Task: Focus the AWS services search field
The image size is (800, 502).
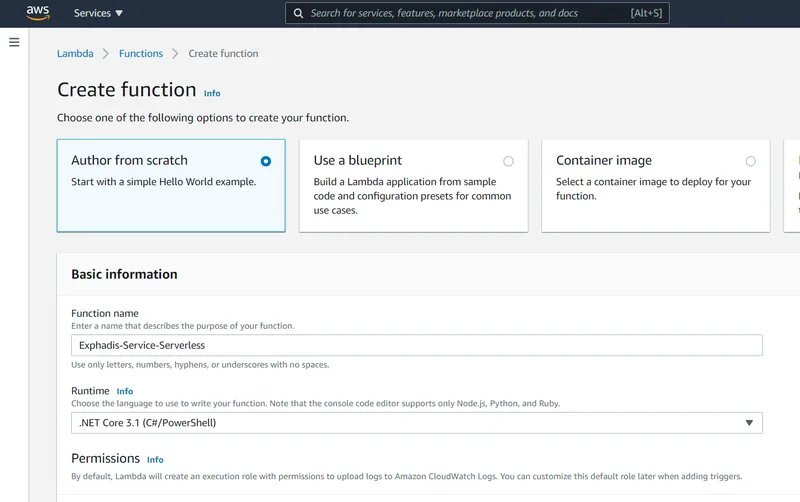Action: pyautogui.click(x=477, y=13)
